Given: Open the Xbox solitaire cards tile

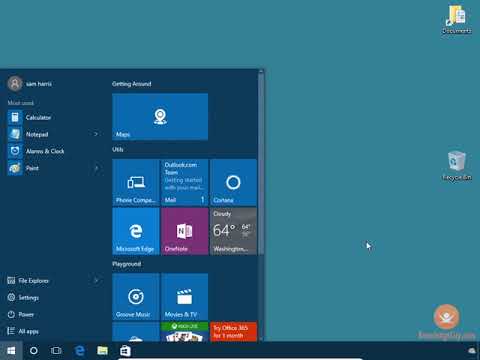Looking at the screenshot, I should tap(185, 332).
